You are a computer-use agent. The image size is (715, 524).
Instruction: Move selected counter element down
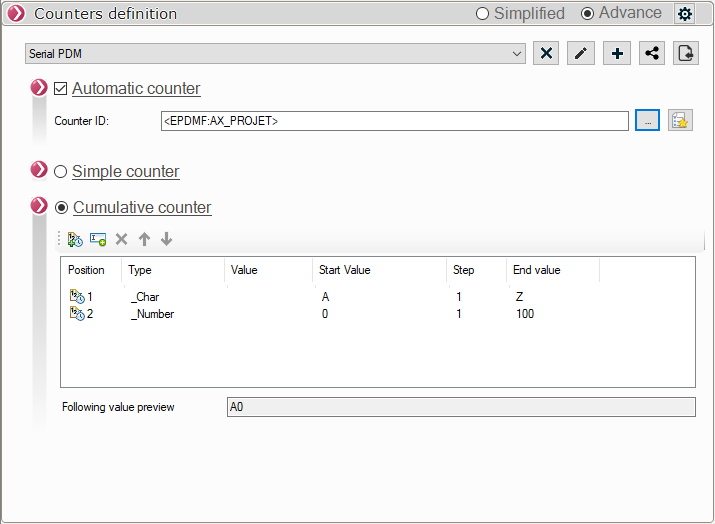coord(166,239)
